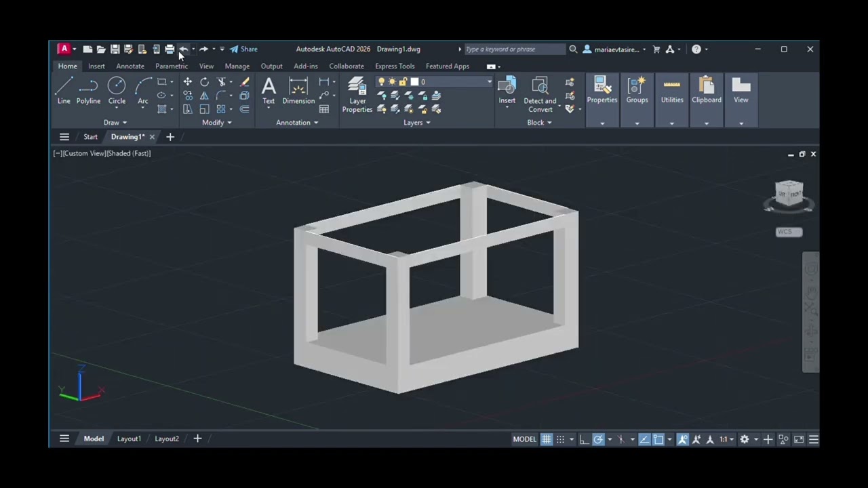This screenshot has width=868, height=488.
Task: Select the Text annotation tool
Action: point(269,90)
